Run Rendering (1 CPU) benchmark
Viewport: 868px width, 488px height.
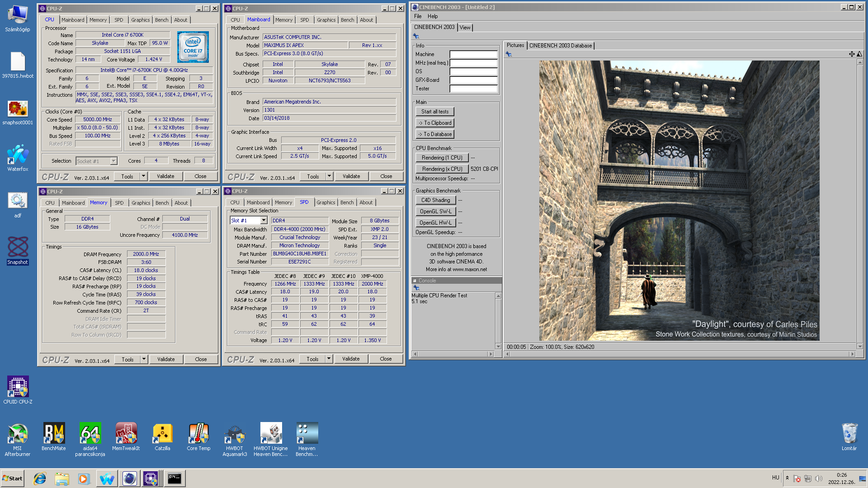[442, 158]
